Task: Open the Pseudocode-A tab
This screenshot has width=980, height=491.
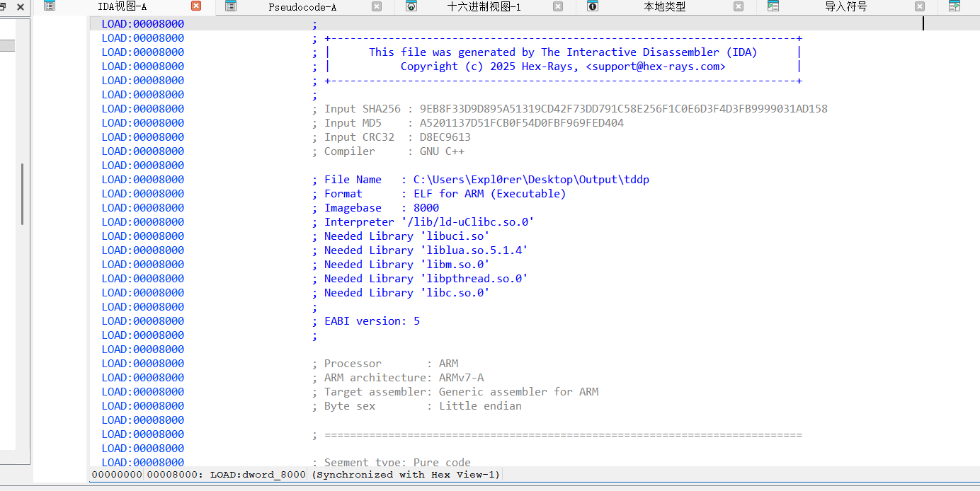Action: point(302,6)
